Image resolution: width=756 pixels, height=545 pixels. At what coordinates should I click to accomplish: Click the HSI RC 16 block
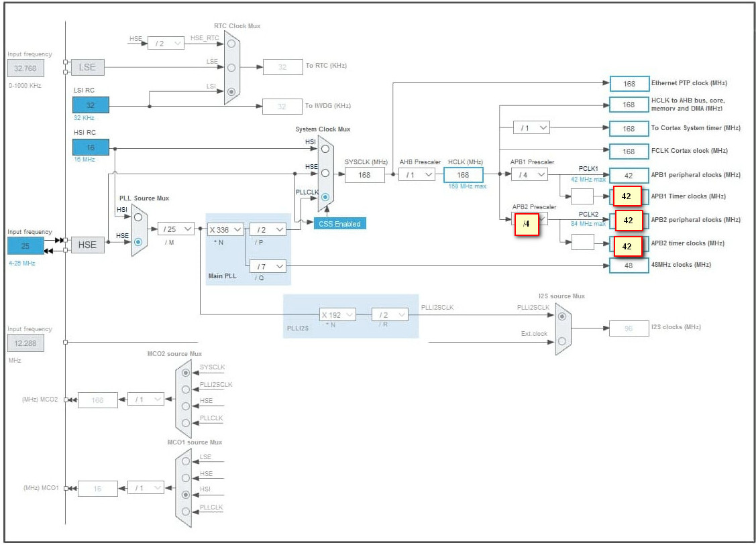click(91, 147)
